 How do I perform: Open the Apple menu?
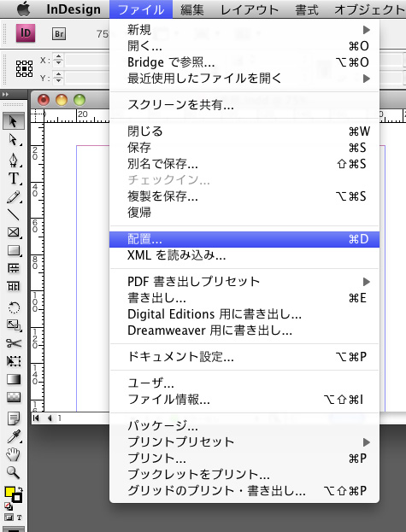tap(23, 9)
